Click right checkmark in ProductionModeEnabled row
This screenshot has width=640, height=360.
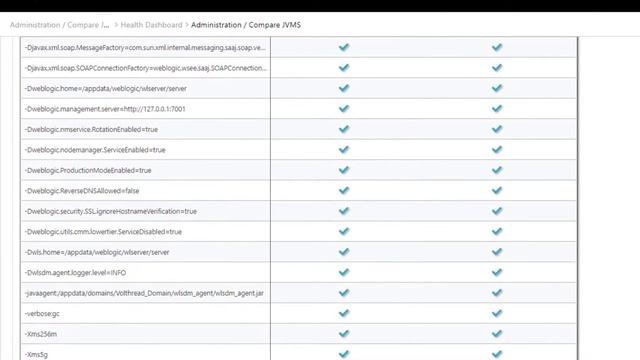(x=497, y=170)
